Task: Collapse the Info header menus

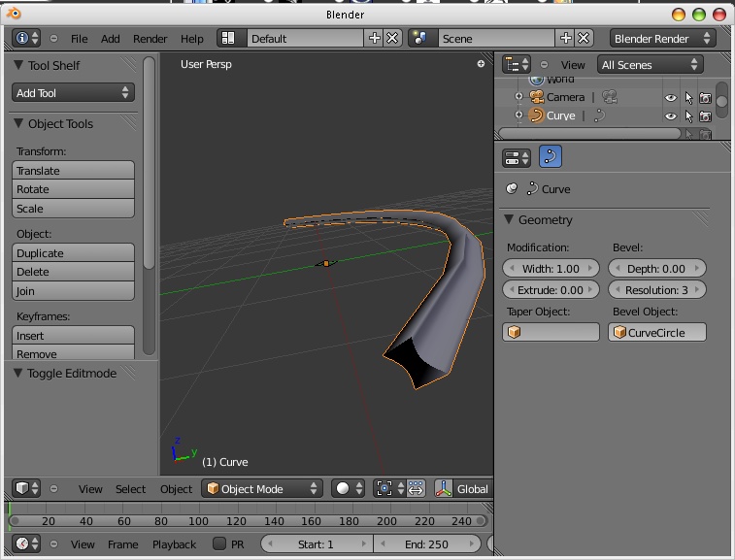Action: [54, 39]
